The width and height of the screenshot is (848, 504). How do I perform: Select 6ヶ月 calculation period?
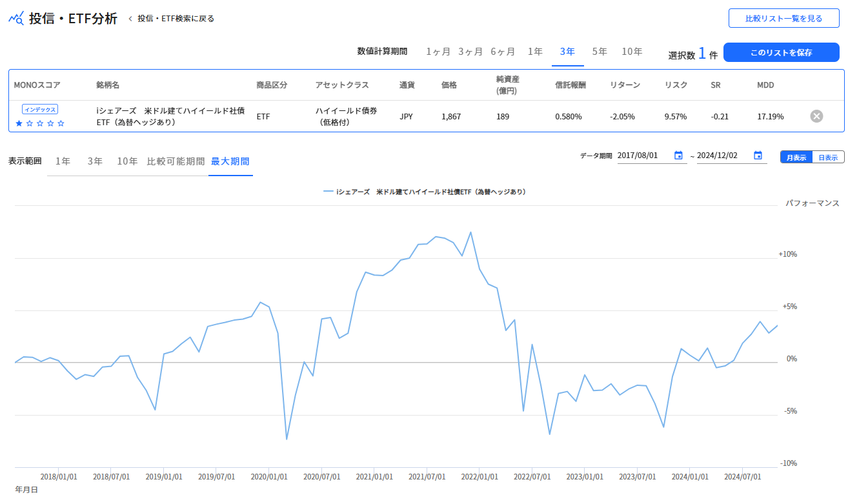[x=503, y=52]
